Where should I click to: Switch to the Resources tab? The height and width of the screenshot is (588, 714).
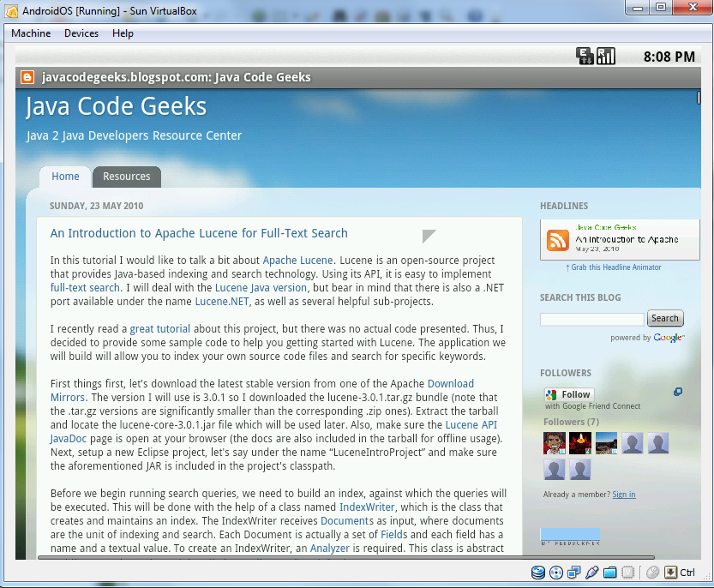coord(126,177)
